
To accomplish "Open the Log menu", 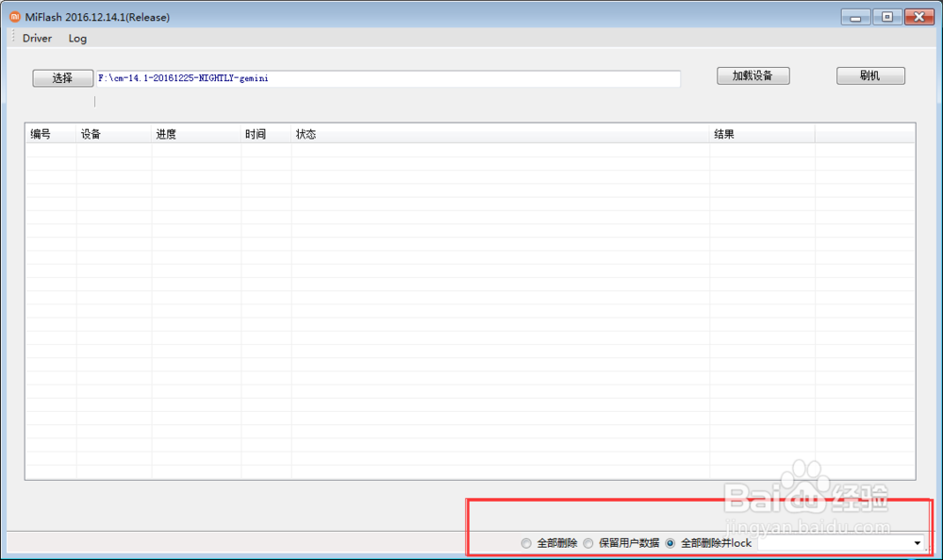I will point(77,39).
